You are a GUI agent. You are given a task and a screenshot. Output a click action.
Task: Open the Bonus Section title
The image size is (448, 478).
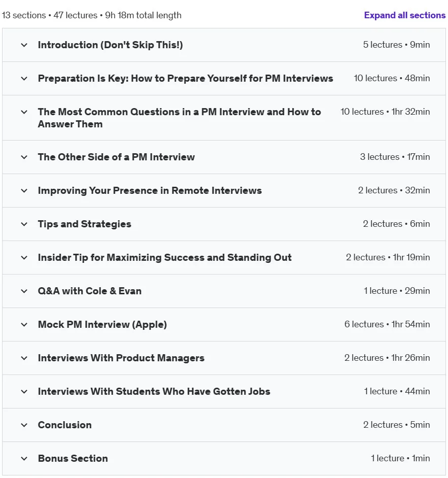pos(73,459)
